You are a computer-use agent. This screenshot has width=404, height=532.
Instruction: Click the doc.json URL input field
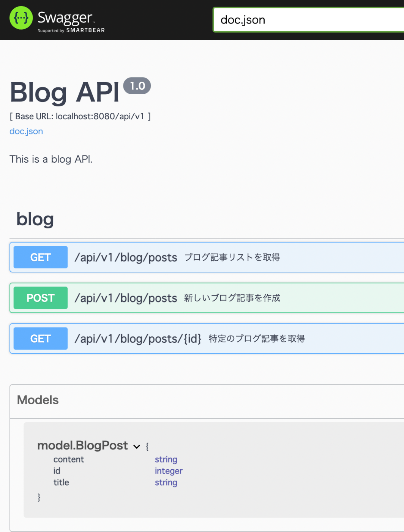tap(309, 20)
